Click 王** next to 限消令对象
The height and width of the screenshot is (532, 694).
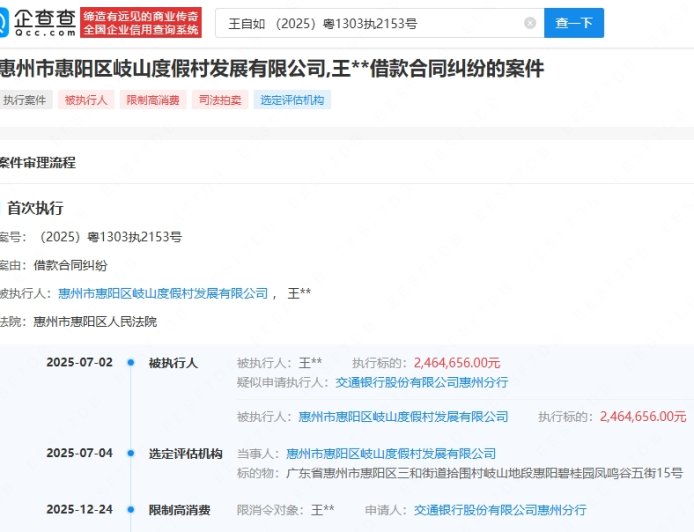click(323, 510)
